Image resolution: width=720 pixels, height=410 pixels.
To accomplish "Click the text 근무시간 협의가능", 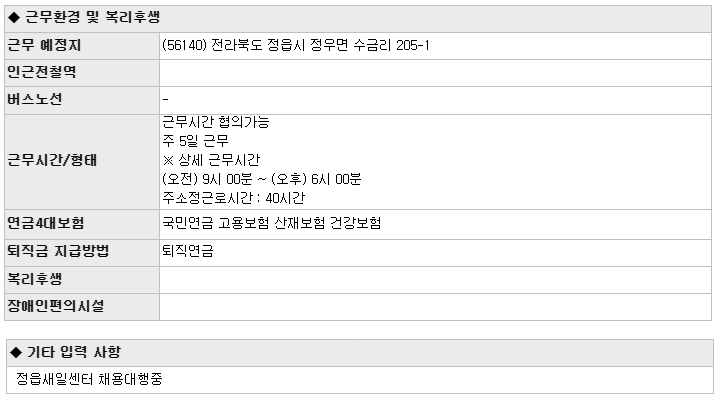I will click(x=216, y=122).
